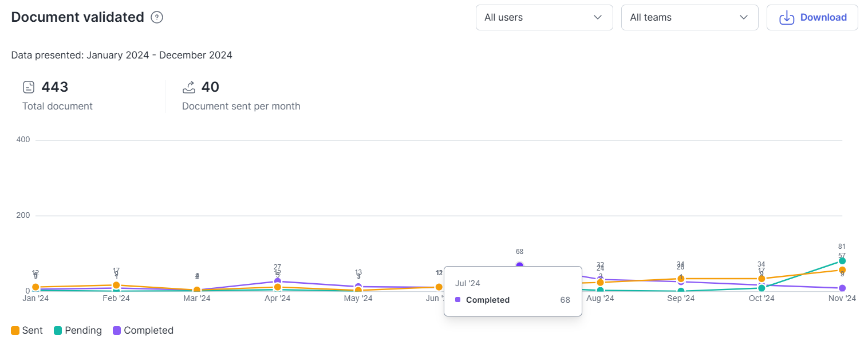Viewport: 868px width, 348px height.
Task: Click the purple Completed swatch in the tooltip
Action: 458,300
